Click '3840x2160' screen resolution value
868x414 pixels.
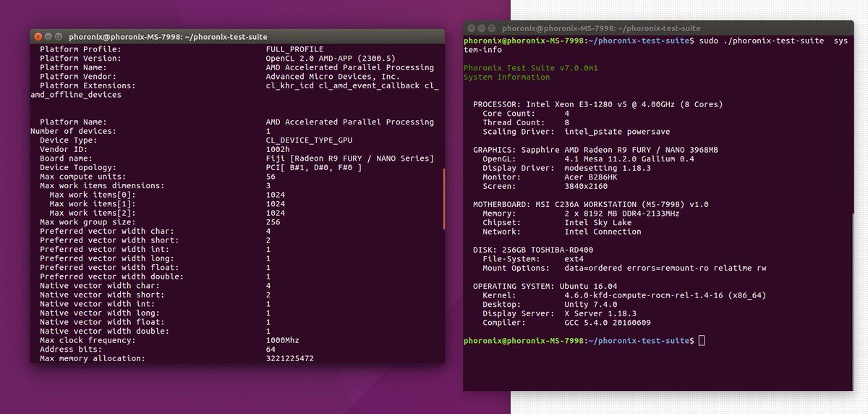click(x=586, y=186)
